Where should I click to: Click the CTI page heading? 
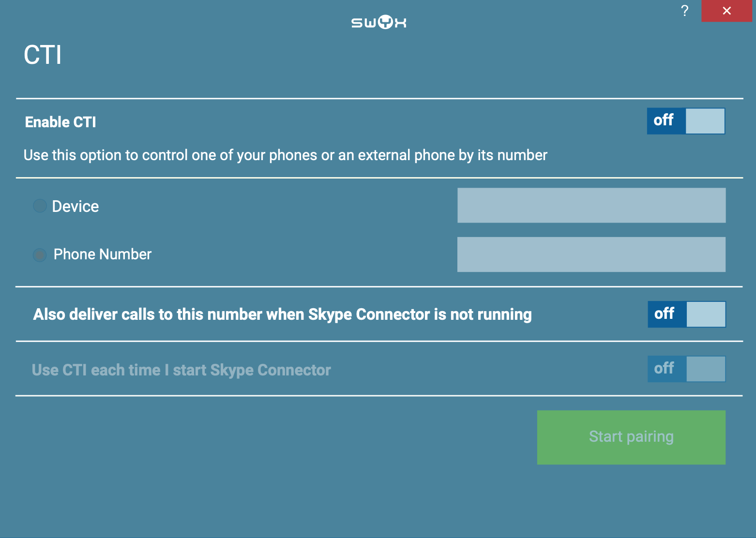click(43, 55)
